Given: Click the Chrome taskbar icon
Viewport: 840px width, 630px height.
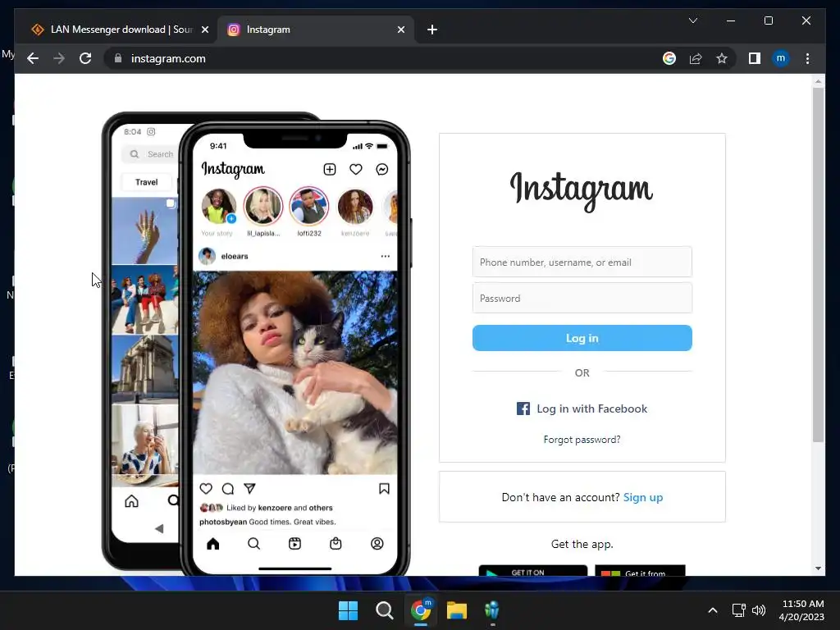Looking at the screenshot, I should pyautogui.click(x=421, y=610).
